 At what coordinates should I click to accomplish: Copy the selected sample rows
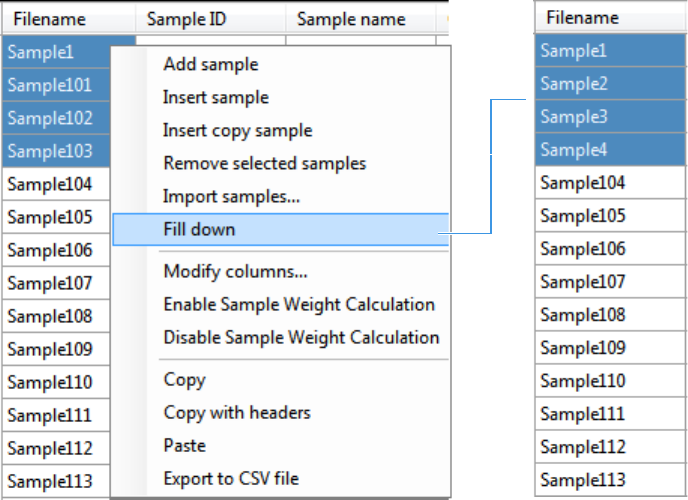[184, 379]
